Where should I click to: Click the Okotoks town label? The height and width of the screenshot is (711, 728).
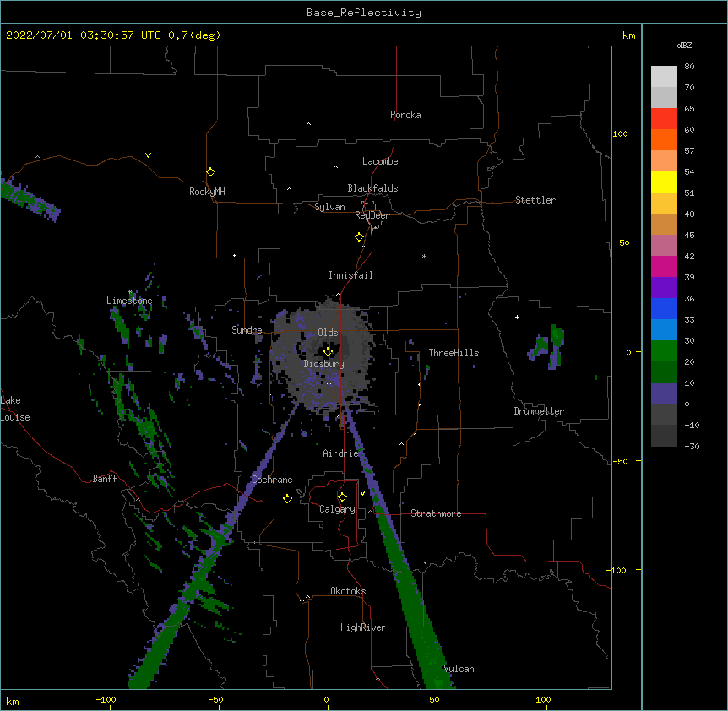coord(348,591)
